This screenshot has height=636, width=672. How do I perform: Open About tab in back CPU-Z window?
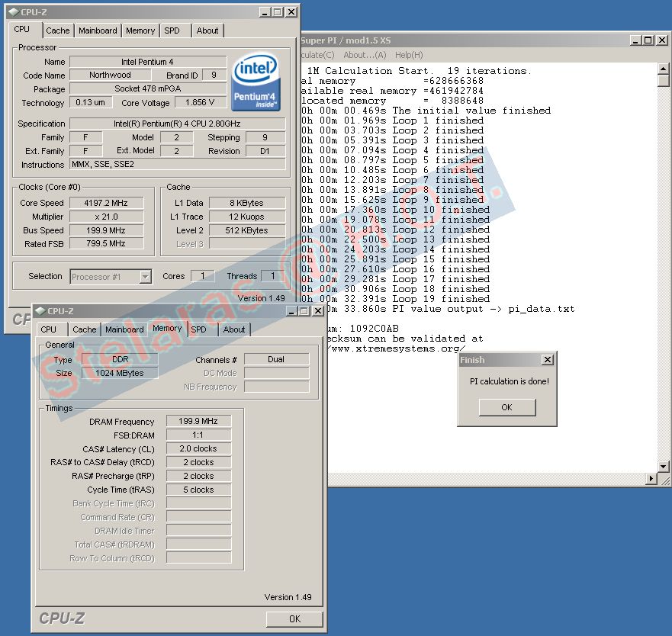point(207,31)
